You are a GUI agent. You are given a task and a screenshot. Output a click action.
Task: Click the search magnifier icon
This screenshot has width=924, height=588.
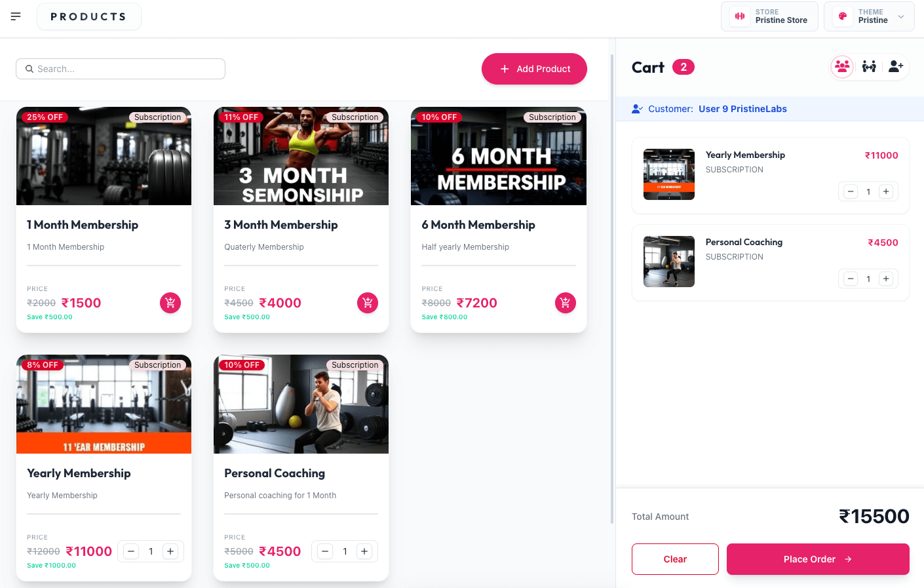click(x=29, y=69)
